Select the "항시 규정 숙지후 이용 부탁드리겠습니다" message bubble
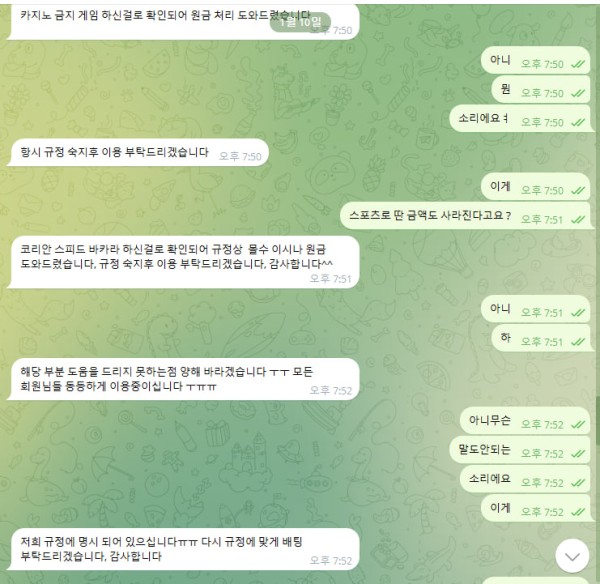The height and width of the screenshot is (584, 600). click(x=138, y=152)
